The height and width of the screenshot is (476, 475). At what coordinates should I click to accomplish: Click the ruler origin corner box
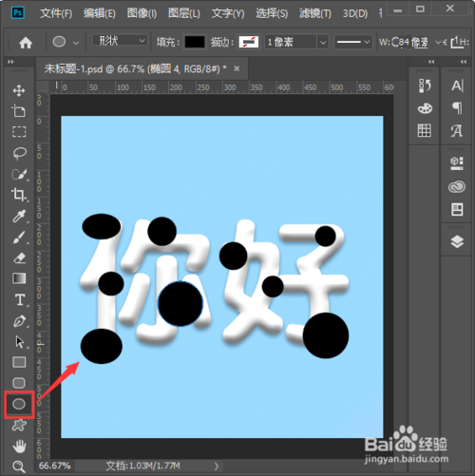pos(43,86)
